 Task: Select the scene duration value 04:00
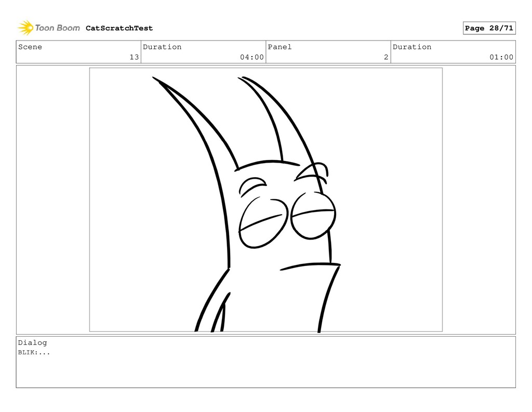(252, 57)
